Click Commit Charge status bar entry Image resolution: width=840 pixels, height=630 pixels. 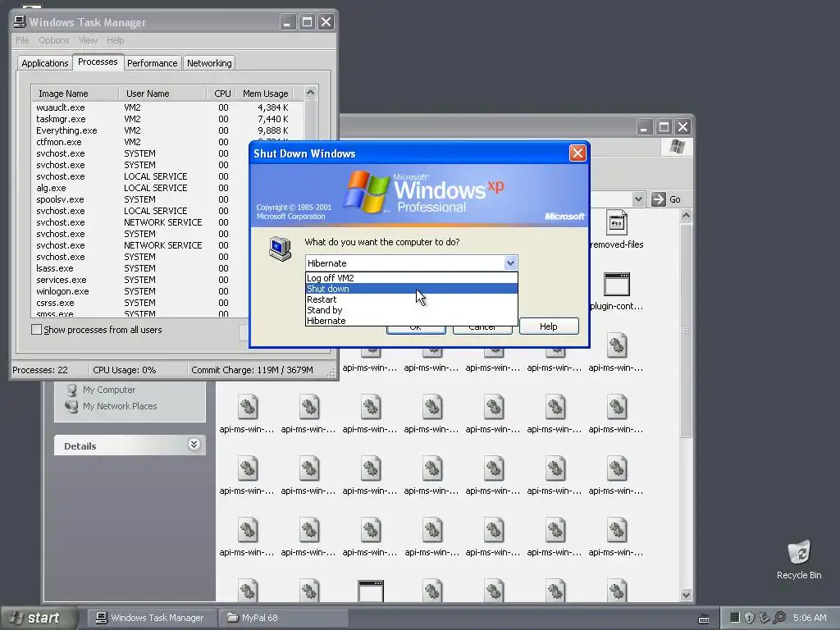[252, 370]
